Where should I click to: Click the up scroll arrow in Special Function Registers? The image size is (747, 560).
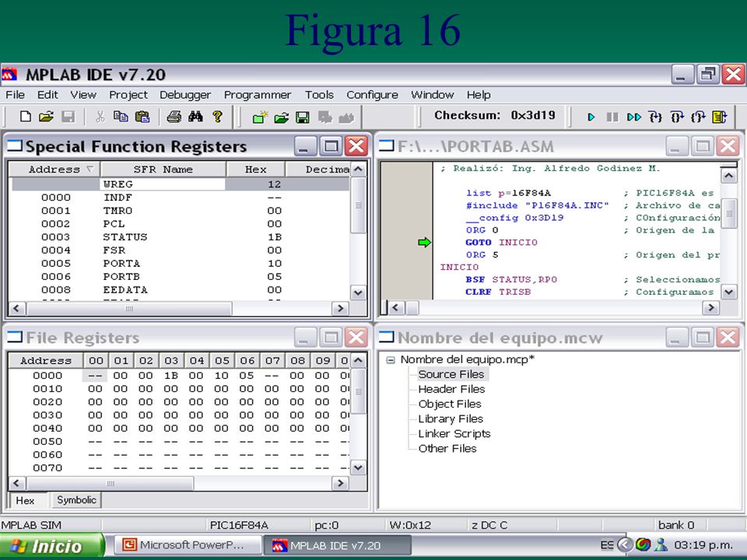(358, 169)
